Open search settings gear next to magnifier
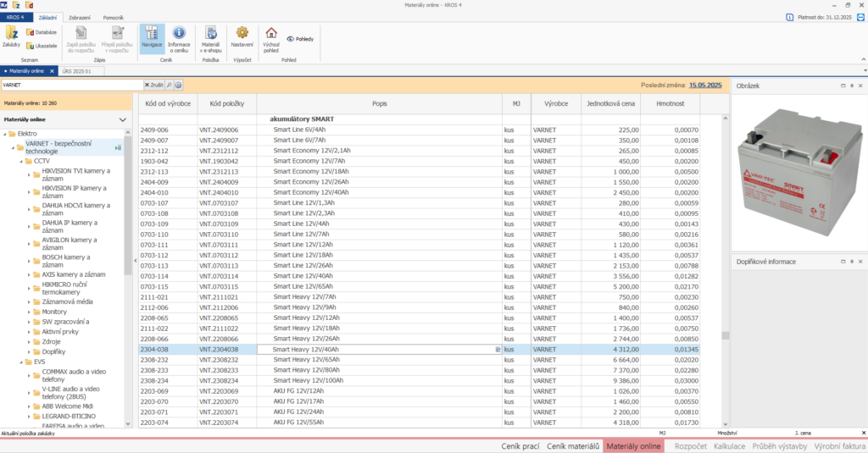Screen dimensions: 868x453 pos(178,86)
